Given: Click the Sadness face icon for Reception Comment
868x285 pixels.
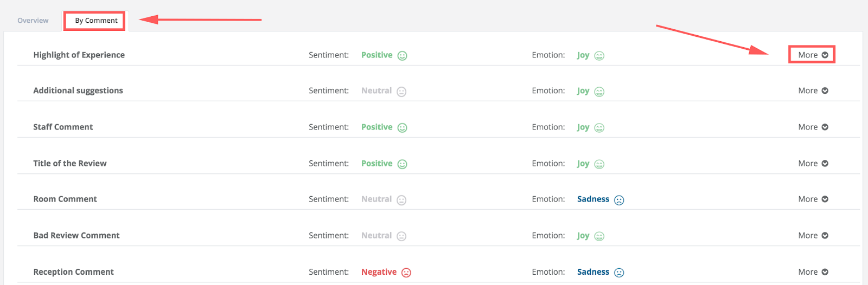Looking at the screenshot, I should click(619, 273).
